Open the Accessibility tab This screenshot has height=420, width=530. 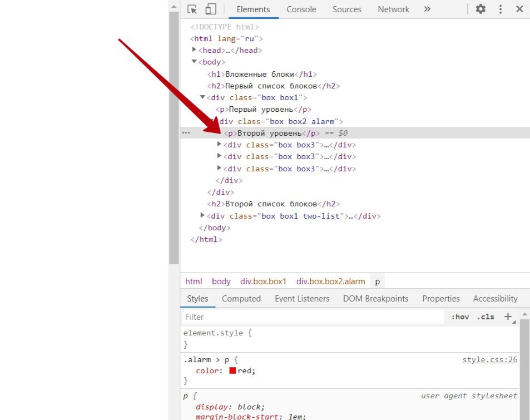tap(494, 298)
